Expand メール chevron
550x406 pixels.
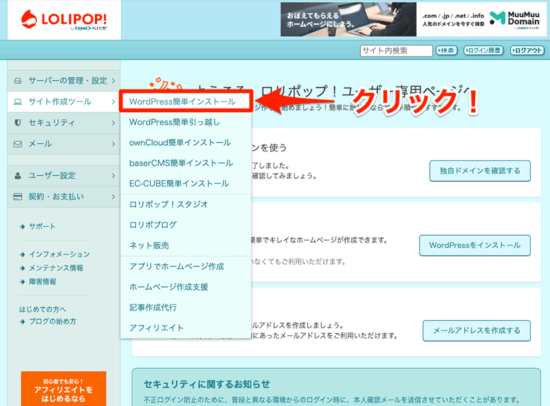pos(113,144)
